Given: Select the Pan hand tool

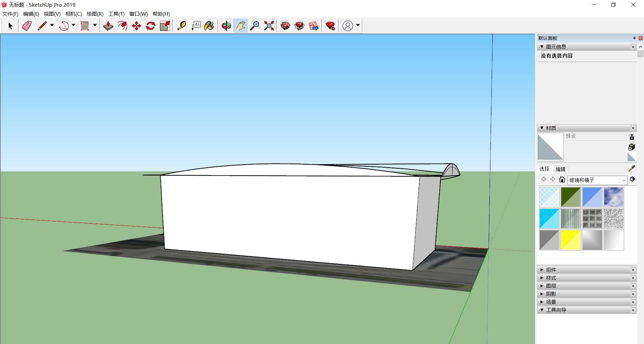Looking at the screenshot, I should click(x=240, y=26).
